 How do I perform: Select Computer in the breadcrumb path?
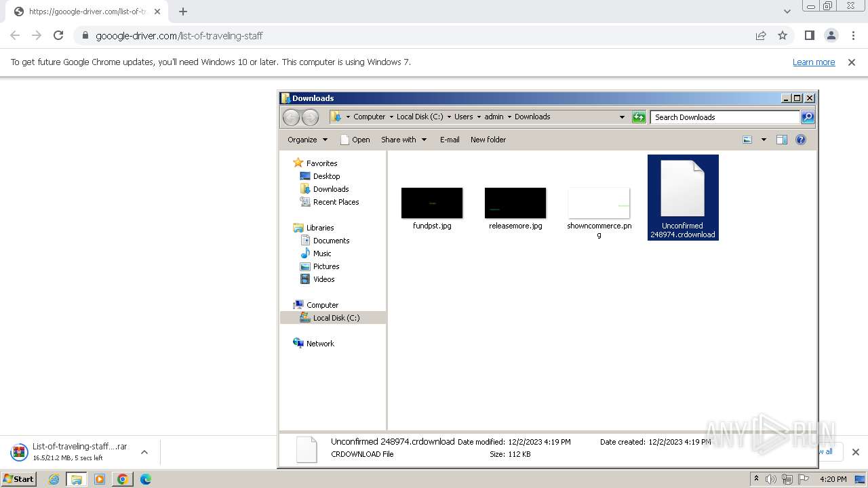pos(369,117)
